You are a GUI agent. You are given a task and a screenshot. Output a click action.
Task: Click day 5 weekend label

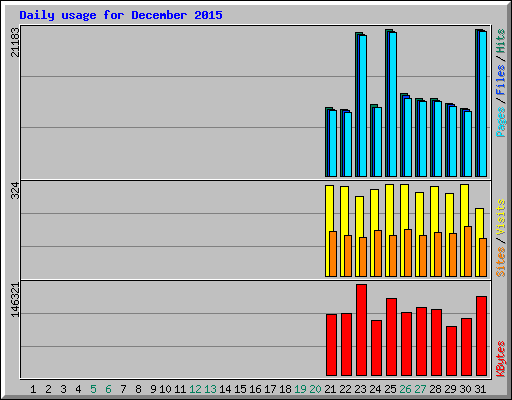pos(93,389)
